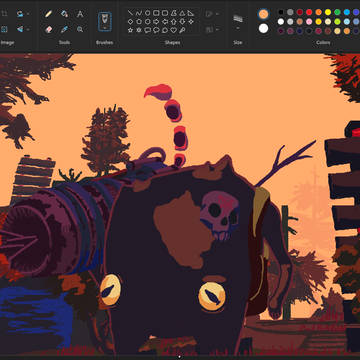Pick the bright red palette color
The height and width of the screenshot is (360, 360).
tap(309, 12)
